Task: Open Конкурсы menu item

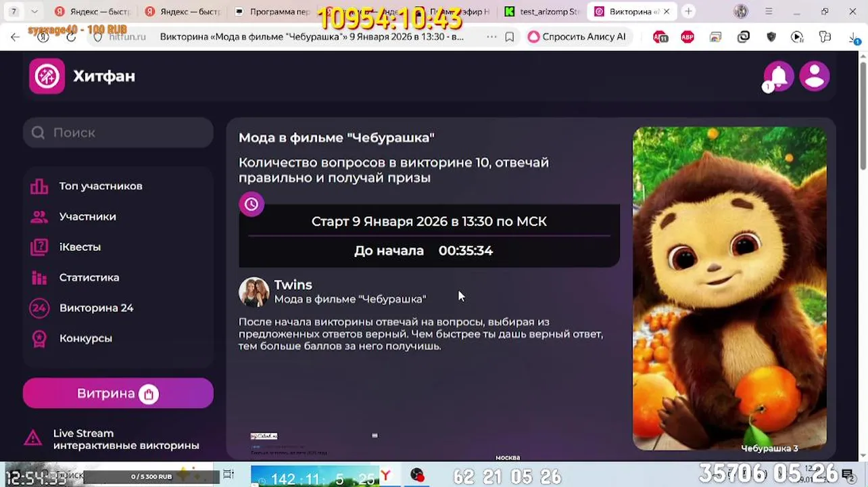Action: 85,338
